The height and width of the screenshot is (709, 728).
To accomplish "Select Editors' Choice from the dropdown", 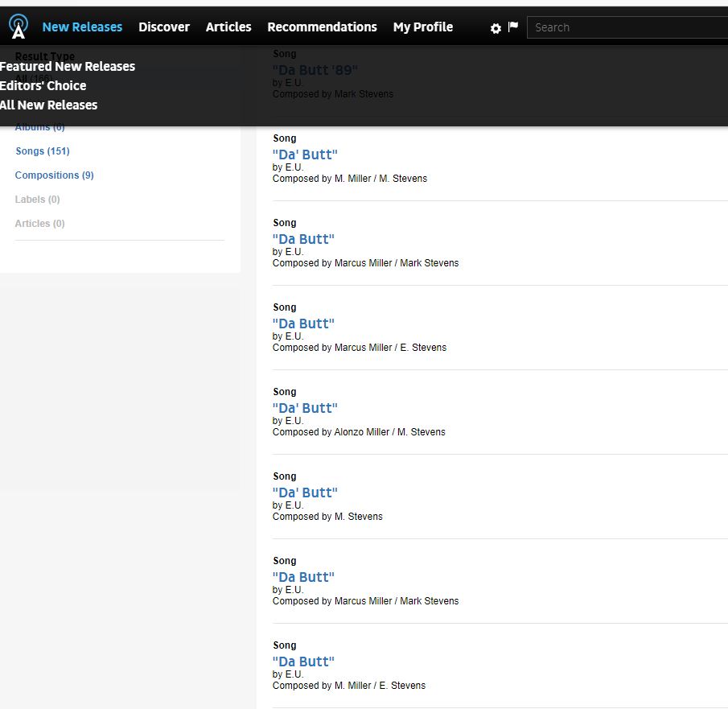I will pos(43,85).
